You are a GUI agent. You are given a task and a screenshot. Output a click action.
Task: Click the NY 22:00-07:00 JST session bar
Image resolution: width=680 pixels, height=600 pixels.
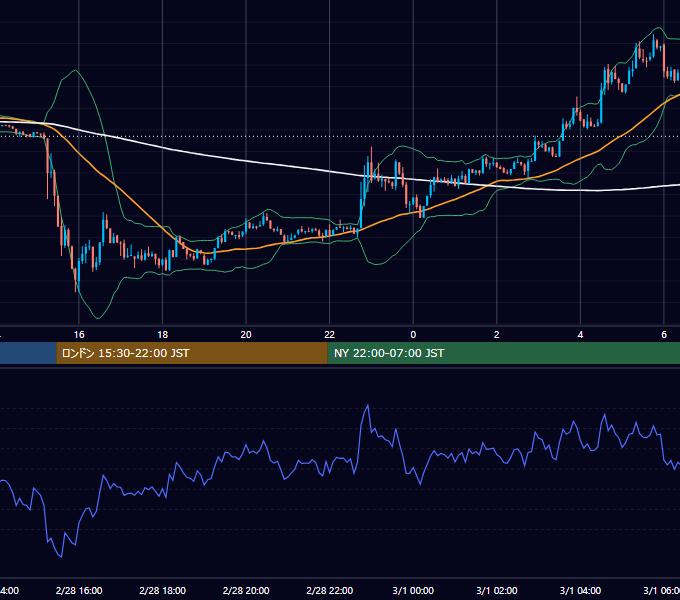tap(503, 353)
